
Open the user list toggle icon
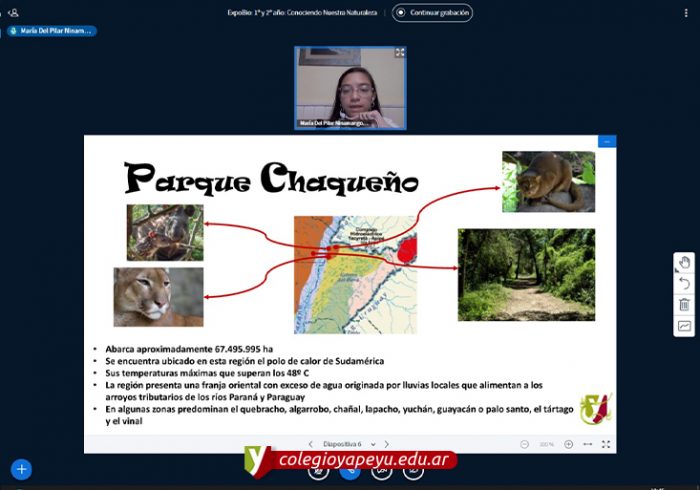pyautogui.click(x=13, y=13)
